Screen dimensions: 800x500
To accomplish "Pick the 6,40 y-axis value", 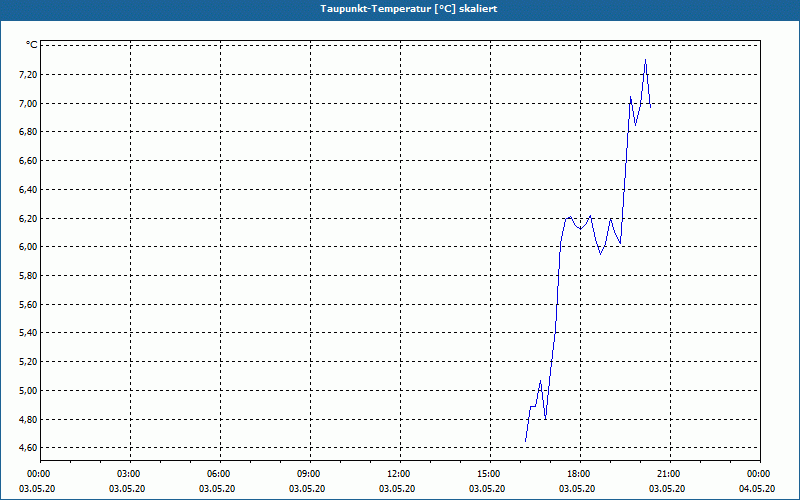I will click(29, 189).
